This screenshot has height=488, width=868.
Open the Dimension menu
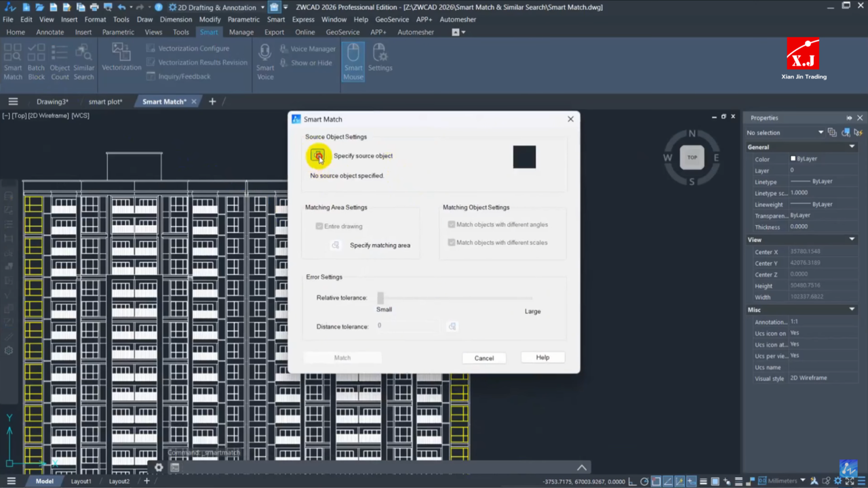pos(176,20)
